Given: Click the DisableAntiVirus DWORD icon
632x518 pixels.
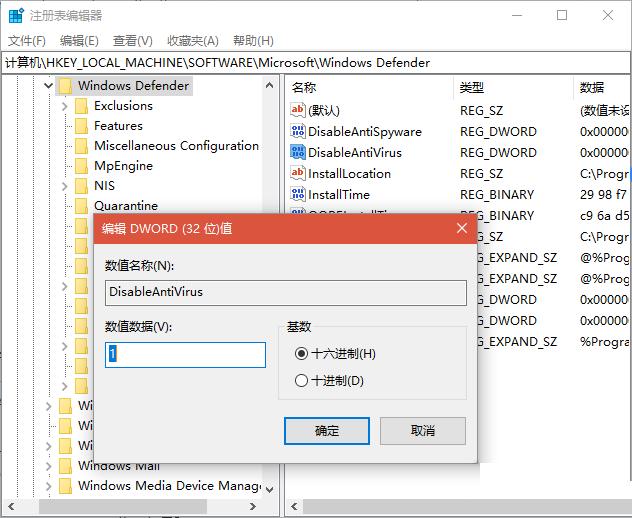Looking at the screenshot, I should click(297, 152).
